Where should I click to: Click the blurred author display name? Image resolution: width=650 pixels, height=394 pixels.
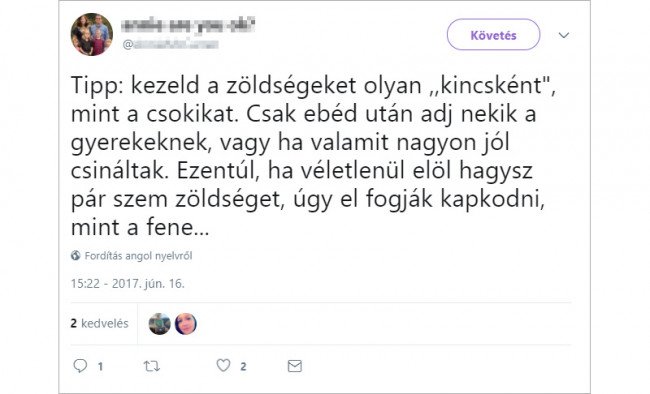tap(188, 25)
